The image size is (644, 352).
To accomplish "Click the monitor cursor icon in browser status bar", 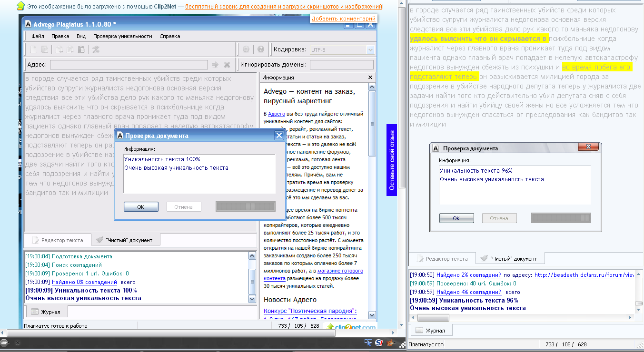I will (x=368, y=342).
